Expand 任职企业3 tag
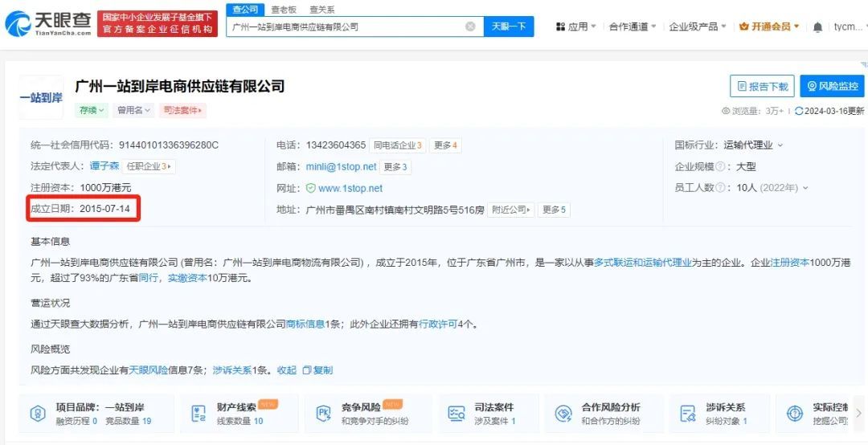 click(x=149, y=166)
